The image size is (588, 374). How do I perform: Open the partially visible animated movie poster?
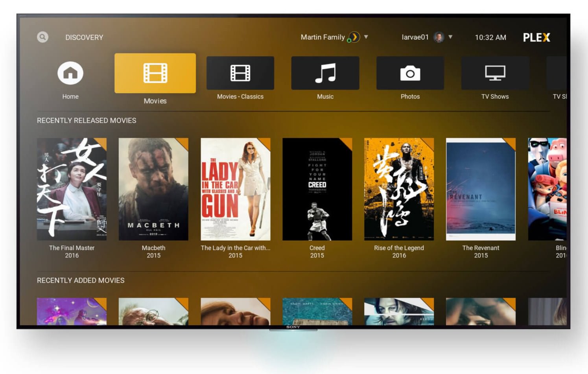coord(547,189)
